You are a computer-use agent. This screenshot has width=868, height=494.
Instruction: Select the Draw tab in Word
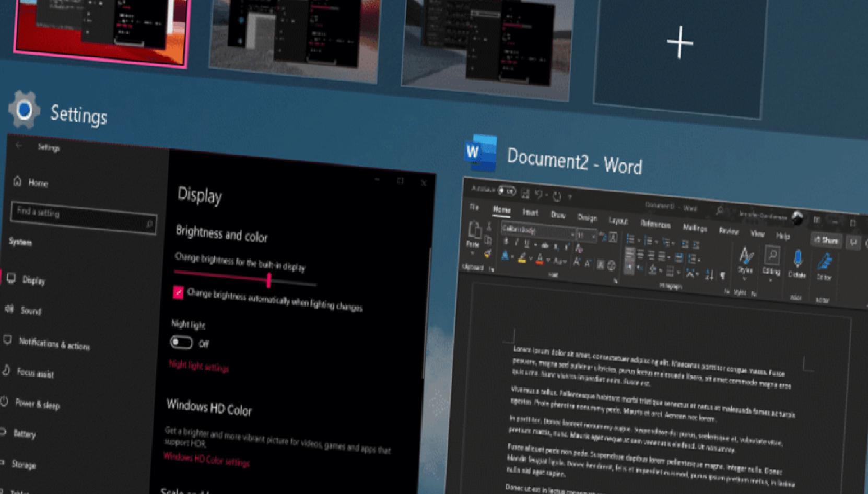pos(558,215)
